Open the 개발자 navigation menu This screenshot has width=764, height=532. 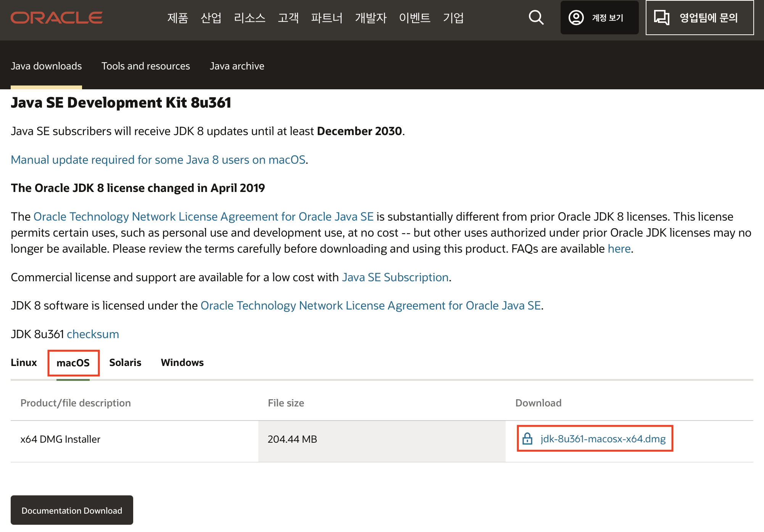pyautogui.click(x=371, y=18)
